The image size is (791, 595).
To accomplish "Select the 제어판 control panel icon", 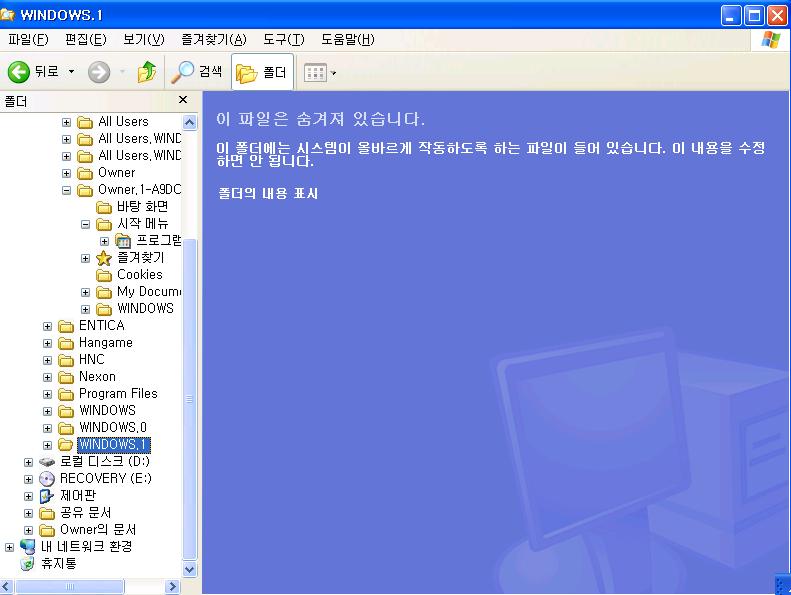I will pos(46,496).
